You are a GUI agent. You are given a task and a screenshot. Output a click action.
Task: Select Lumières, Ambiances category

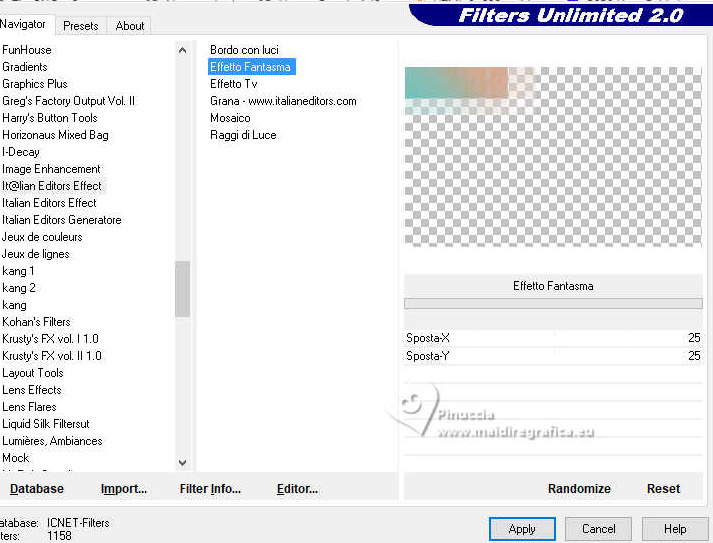52,441
